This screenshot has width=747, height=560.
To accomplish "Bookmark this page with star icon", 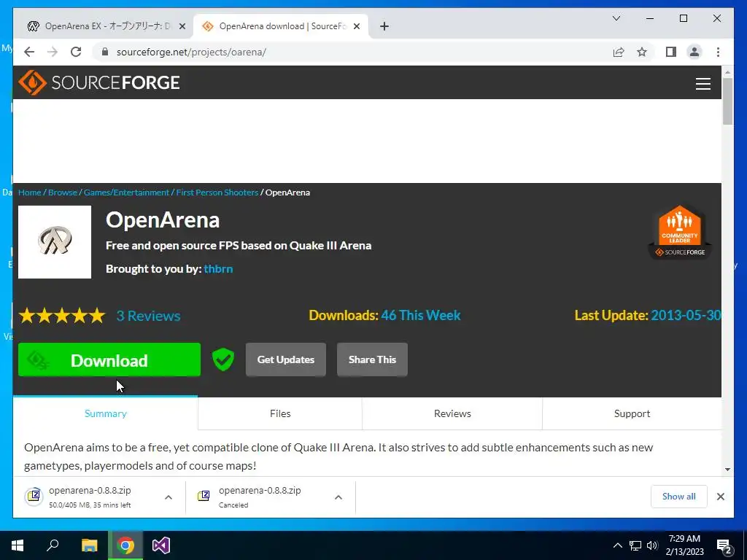I will [642, 52].
